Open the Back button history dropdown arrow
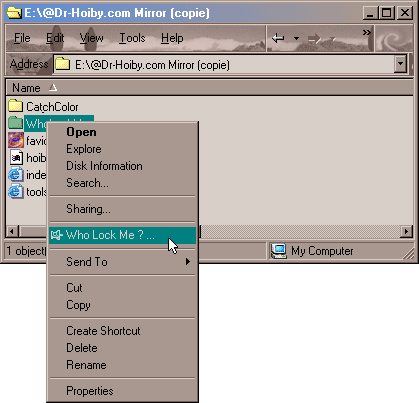 click(296, 38)
